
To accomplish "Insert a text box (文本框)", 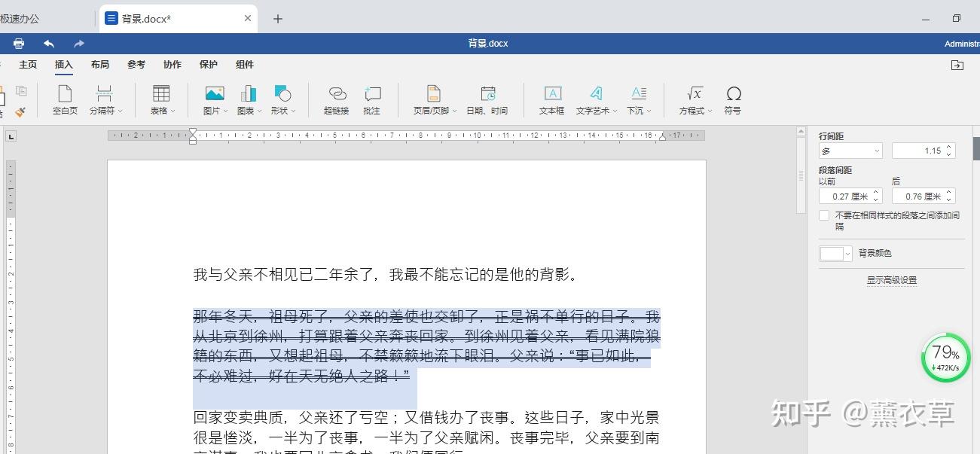I will [x=552, y=100].
